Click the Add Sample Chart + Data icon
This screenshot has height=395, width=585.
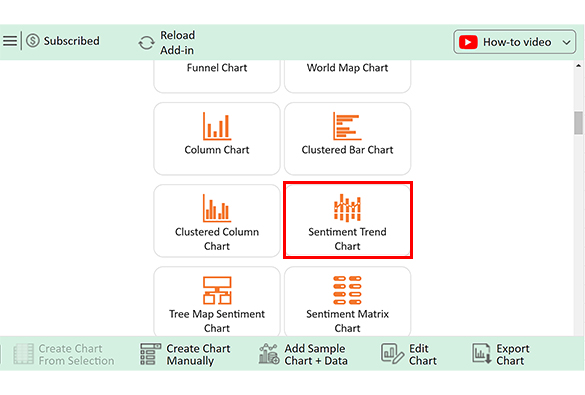269,354
